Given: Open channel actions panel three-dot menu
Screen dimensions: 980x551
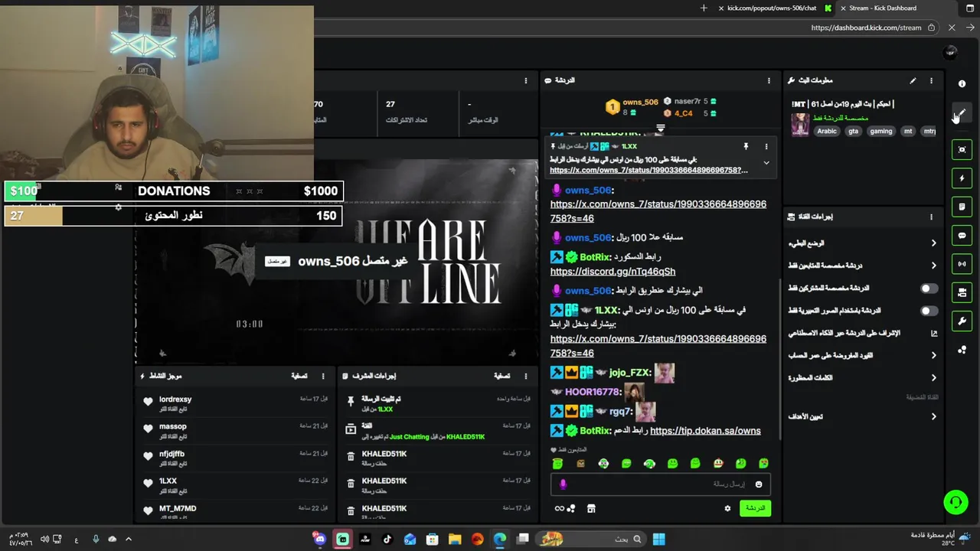Looking at the screenshot, I should pos(932,217).
